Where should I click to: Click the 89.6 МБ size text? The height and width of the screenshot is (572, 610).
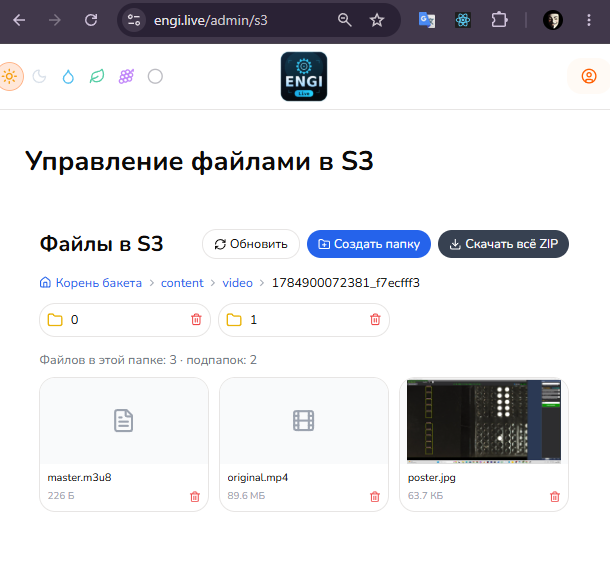point(246,496)
